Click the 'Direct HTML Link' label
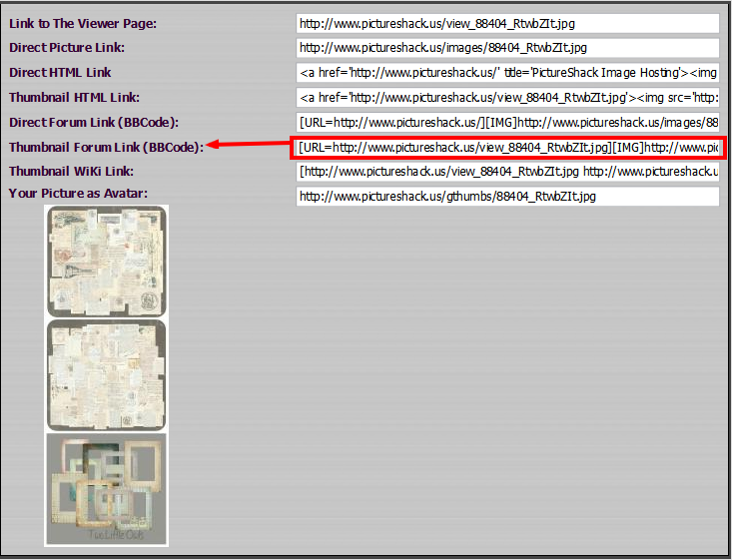Image resolution: width=732 pixels, height=560 pixels. point(60,72)
